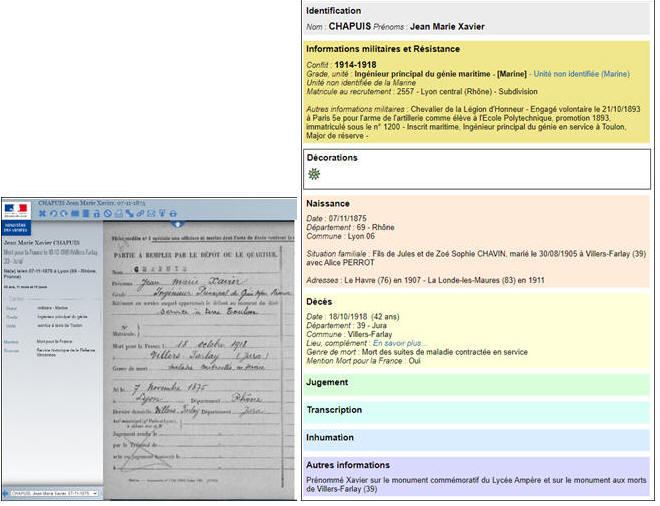660x506 pixels.
Task: Click the envelope email icon in toolbar
Action: (x=151, y=213)
